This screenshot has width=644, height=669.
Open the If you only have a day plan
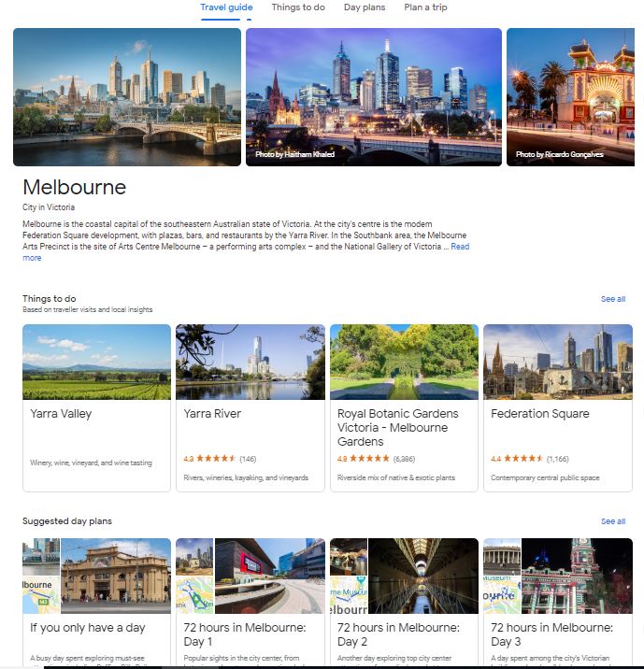coord(96,601)
